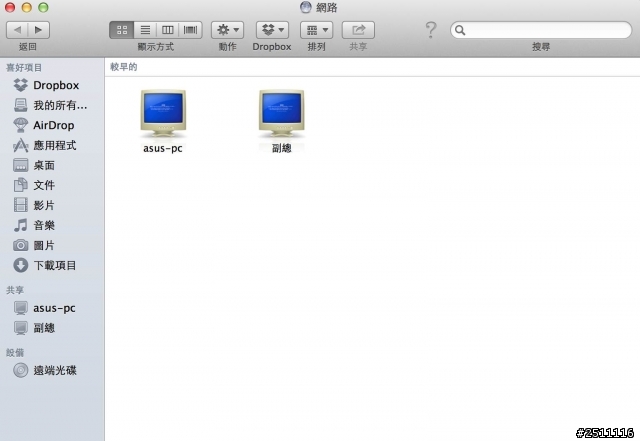Go back with the left arrow button
The image size is (640, 441).
pos(17,30)
